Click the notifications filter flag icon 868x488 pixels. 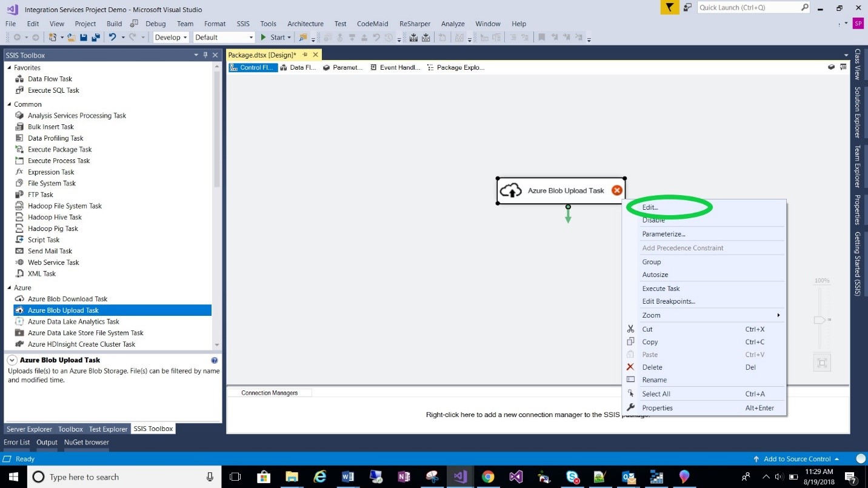pos(669,8)
